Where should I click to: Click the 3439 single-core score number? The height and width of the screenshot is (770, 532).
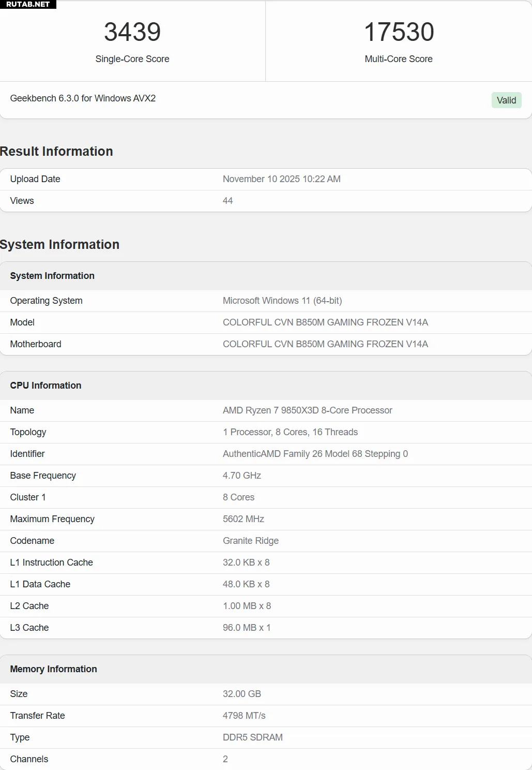pyautogui.click(x=132, y=32)
